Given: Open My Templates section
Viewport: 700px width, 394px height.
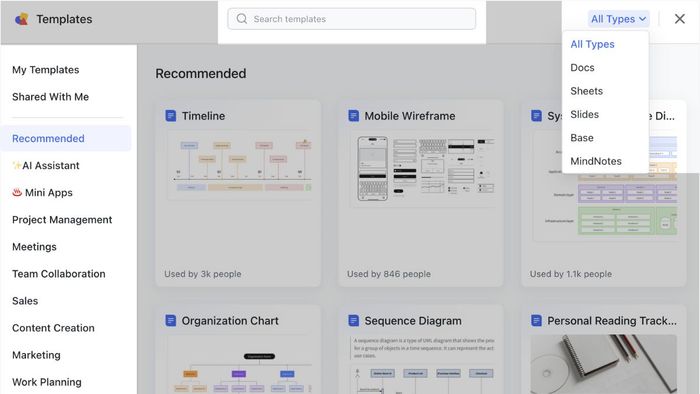Looking at the screenshot, I should click(x=46, y=70).
